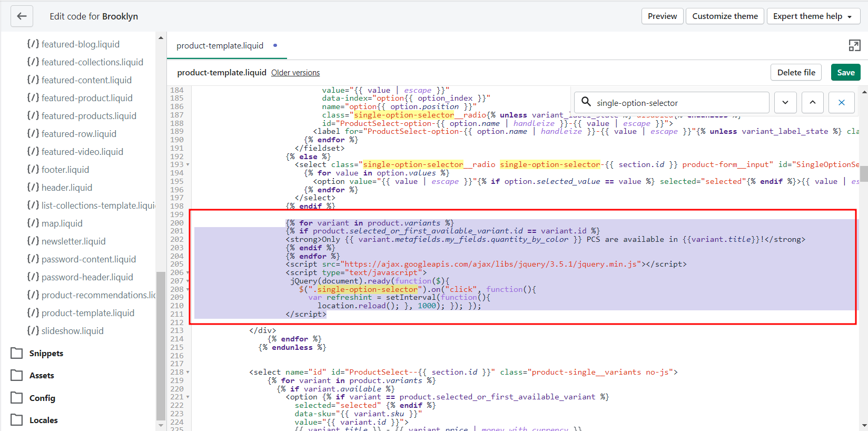Click the Preview button

point(663,16)
